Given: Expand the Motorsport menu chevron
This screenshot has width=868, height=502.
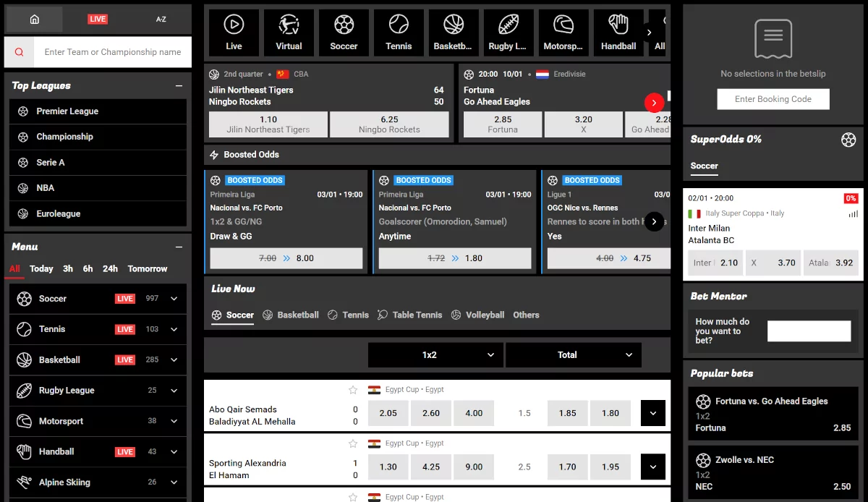Looking at the screenshot, I should click(174, 421).
